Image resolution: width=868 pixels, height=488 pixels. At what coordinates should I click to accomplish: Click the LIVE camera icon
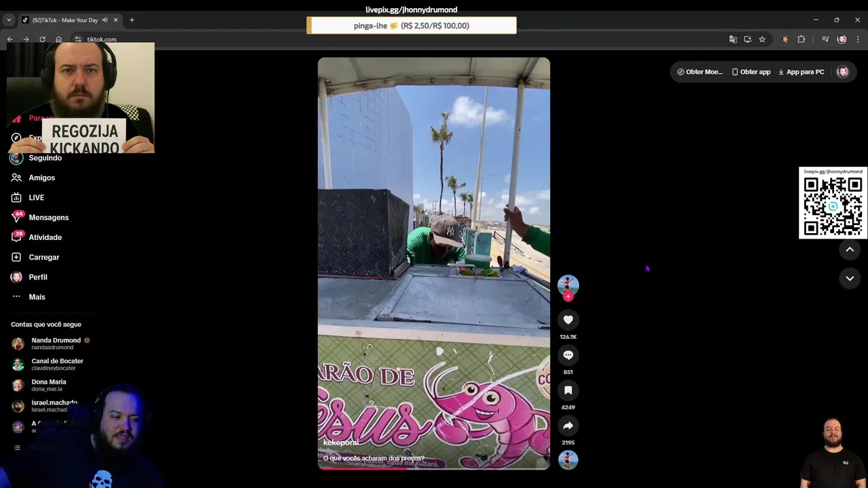16,197
